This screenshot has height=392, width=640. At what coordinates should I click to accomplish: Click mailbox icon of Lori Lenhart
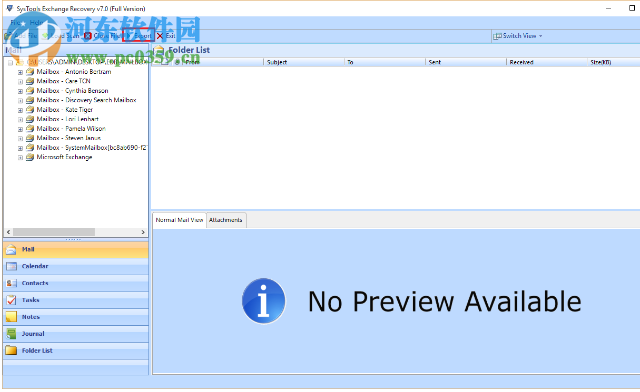(30, 119)
